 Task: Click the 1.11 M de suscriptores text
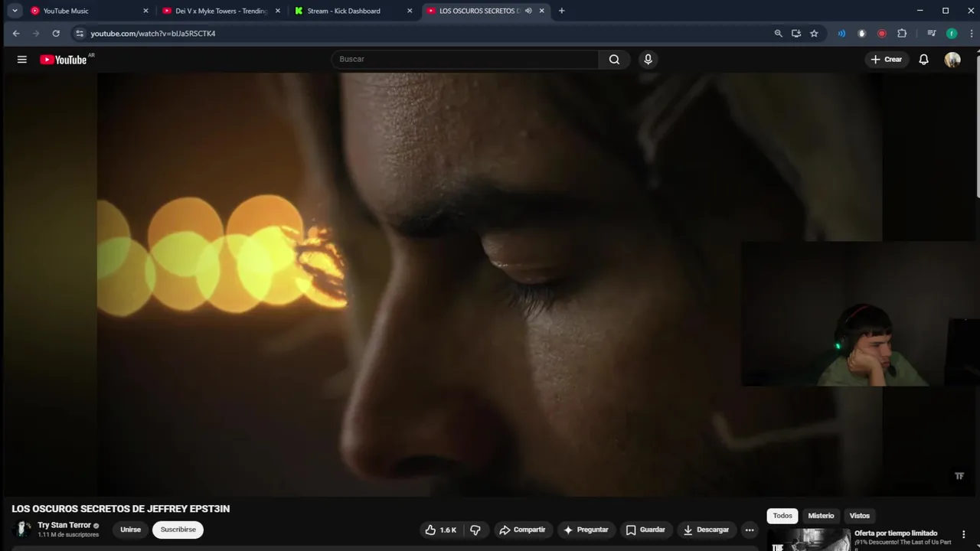68,535
